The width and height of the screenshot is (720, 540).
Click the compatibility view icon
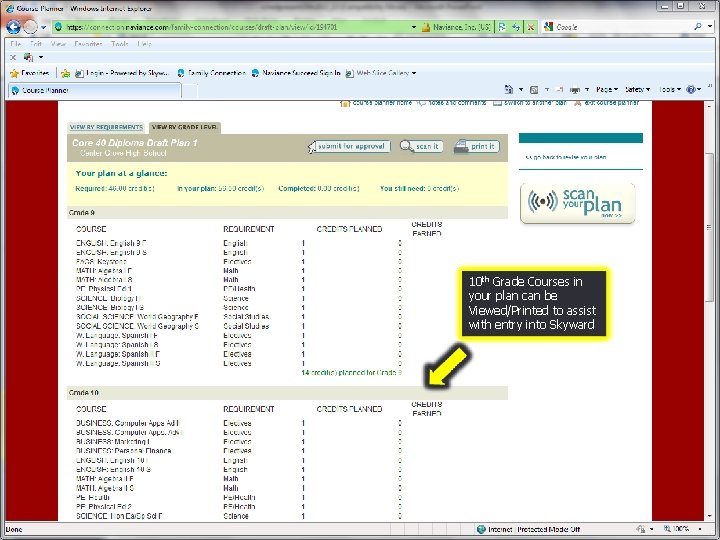click(x=501, y=27)
